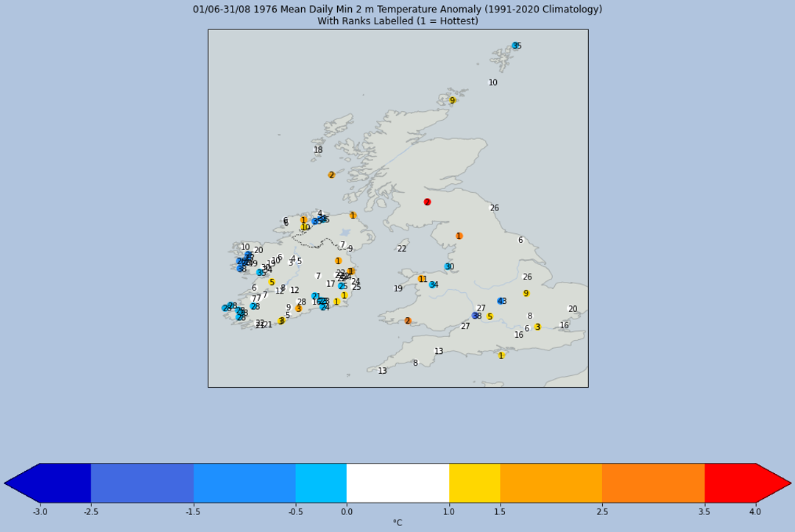Click the dark orange marker ranked 2 in Wales
Screen dimensions: 795x532
click(408, 321)
